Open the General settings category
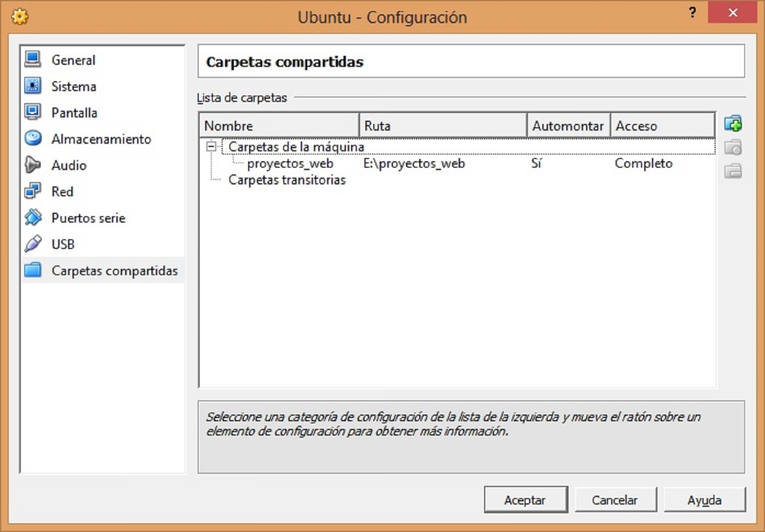 pyautogui.click(x=73, y=60)
